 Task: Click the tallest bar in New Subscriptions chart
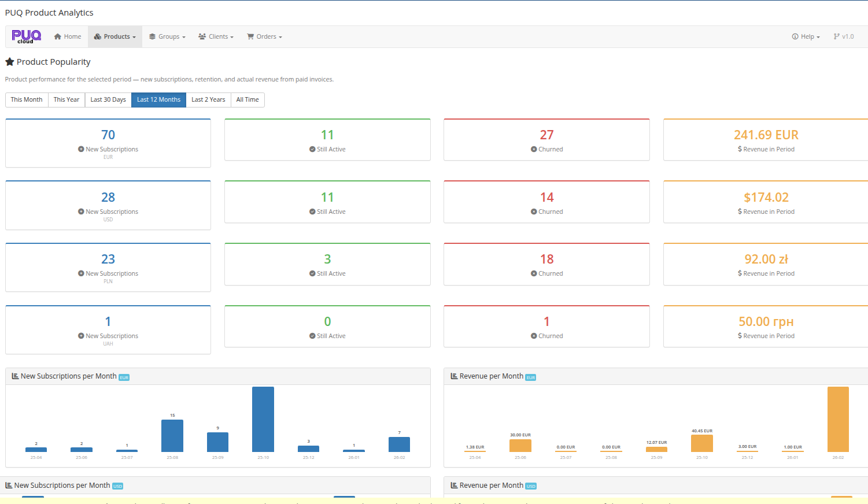point(263,419)
